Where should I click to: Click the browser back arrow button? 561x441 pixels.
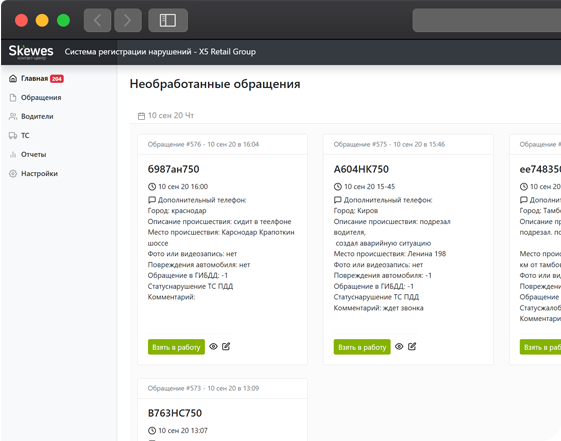97,20
